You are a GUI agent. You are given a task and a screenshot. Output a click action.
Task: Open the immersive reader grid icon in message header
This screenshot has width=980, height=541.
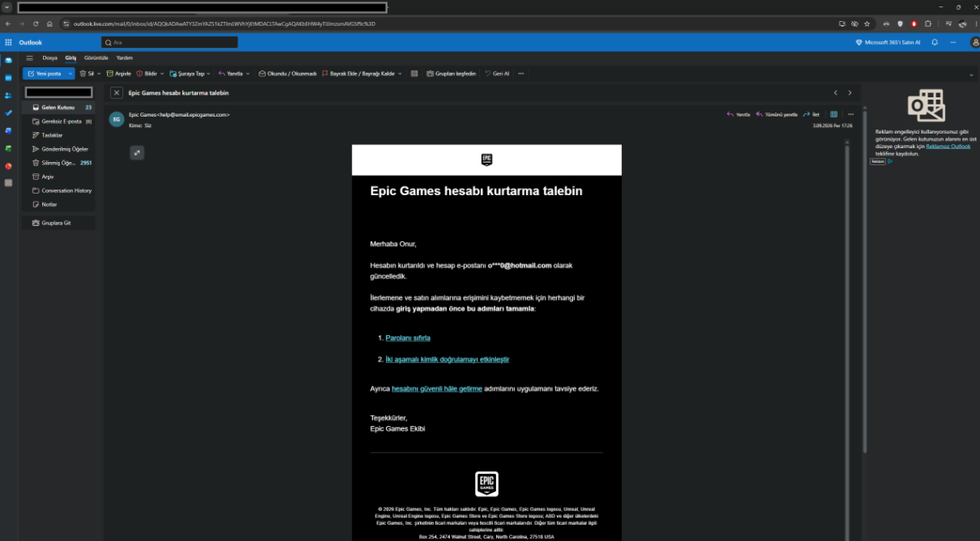(834, 114)
